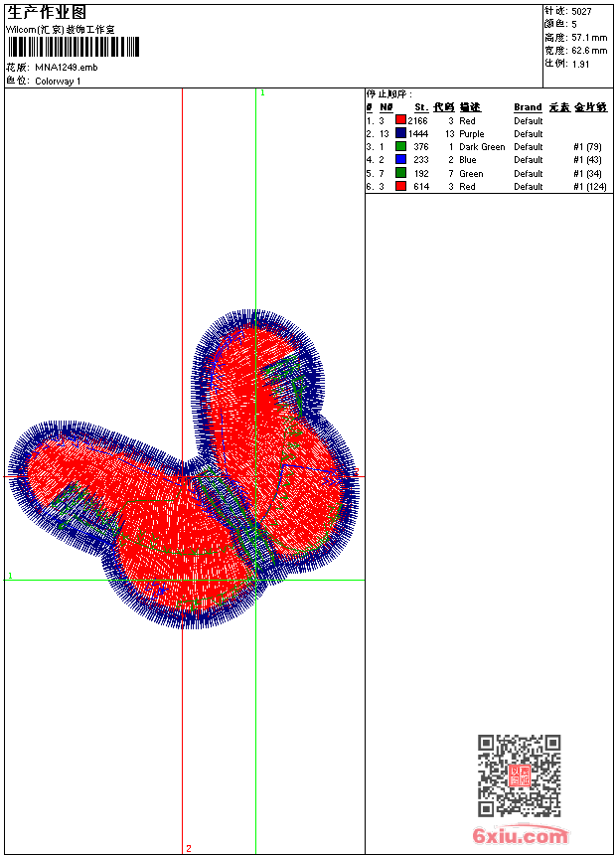Click the purple swatch for stop 2

click(400, 133)
